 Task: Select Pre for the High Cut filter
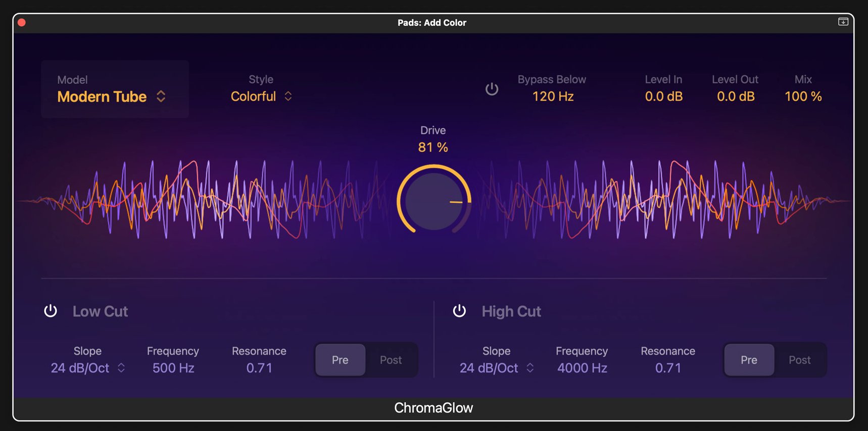click(749, 360)
